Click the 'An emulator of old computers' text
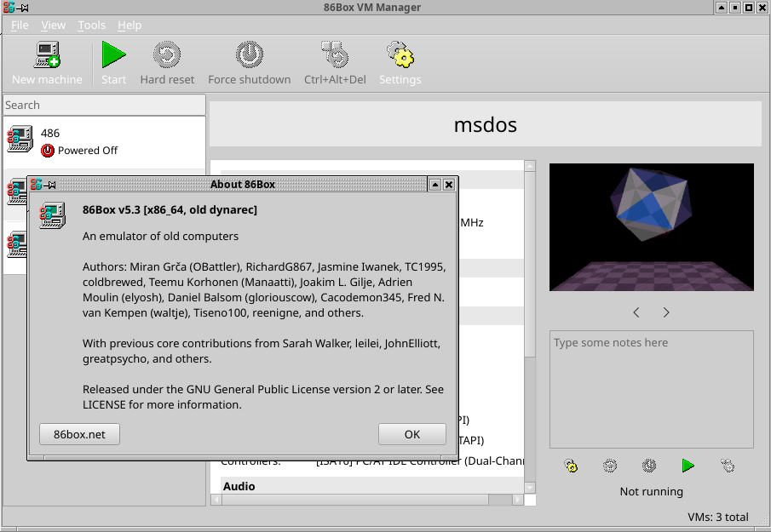 [x=160, y=237]
